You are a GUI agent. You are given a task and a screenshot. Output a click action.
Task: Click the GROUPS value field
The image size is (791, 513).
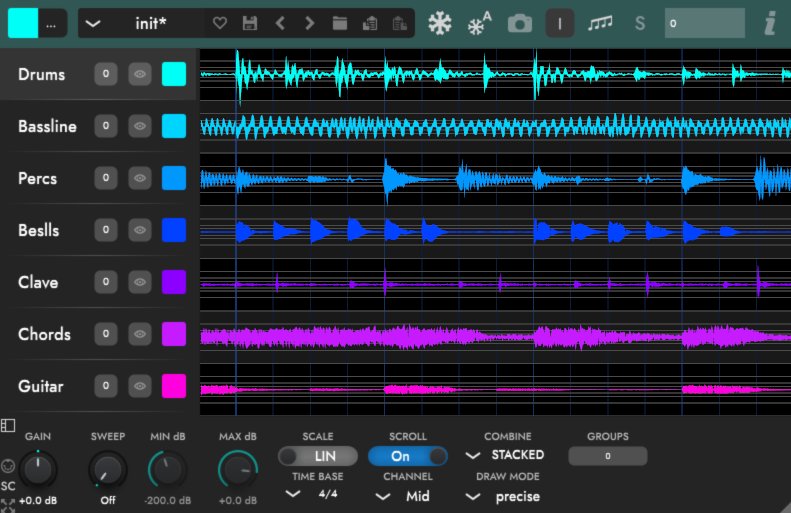click(x=607, y=456)
